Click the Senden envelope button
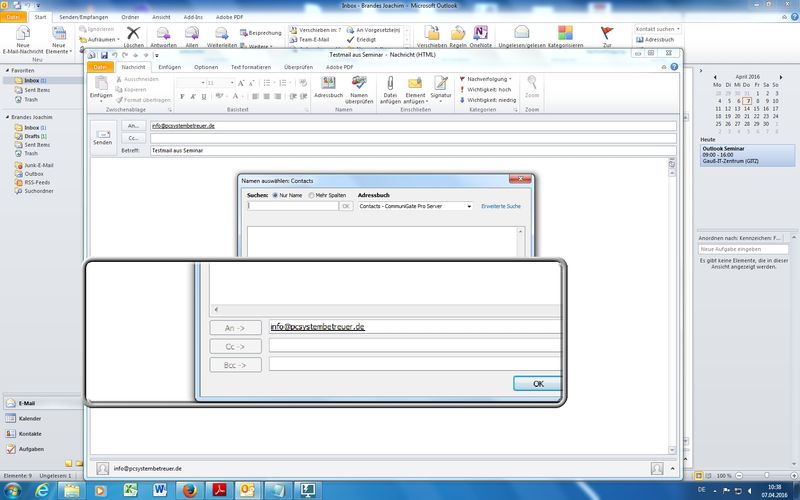The image size is (800, 500). (x=103, y=134)
